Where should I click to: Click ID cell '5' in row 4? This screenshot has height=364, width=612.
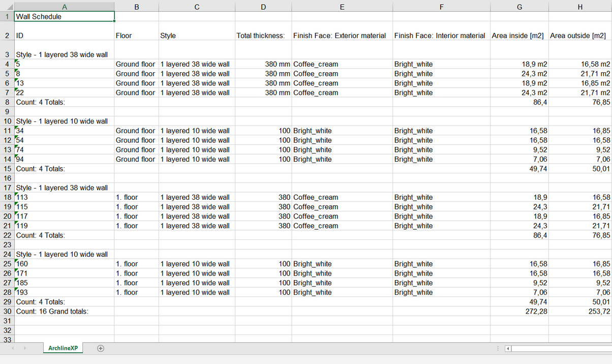pos(64,64)
